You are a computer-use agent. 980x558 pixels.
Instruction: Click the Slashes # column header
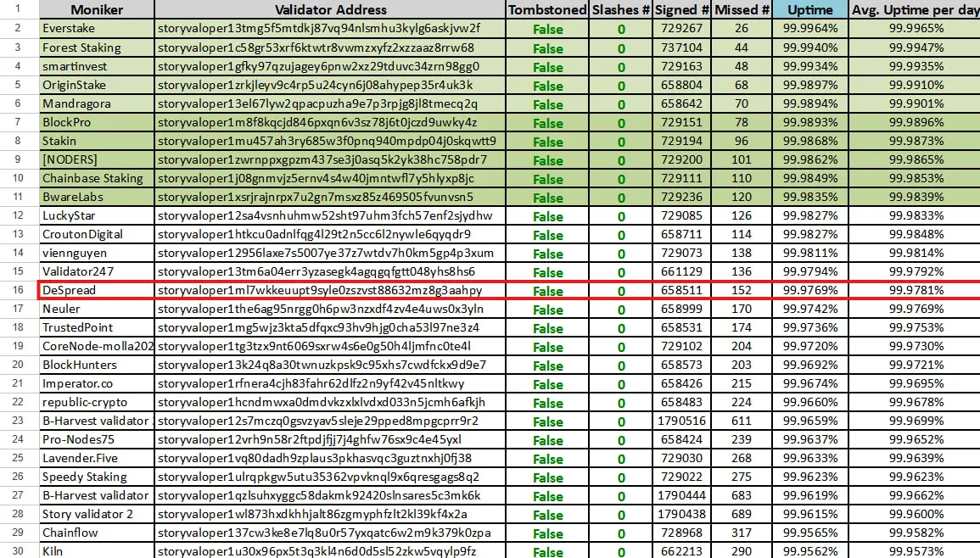tap(620, 9)
